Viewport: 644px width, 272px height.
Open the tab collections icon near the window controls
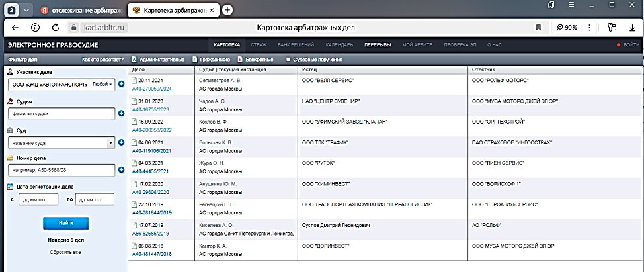pyautogui.click(x=551, y=5)
